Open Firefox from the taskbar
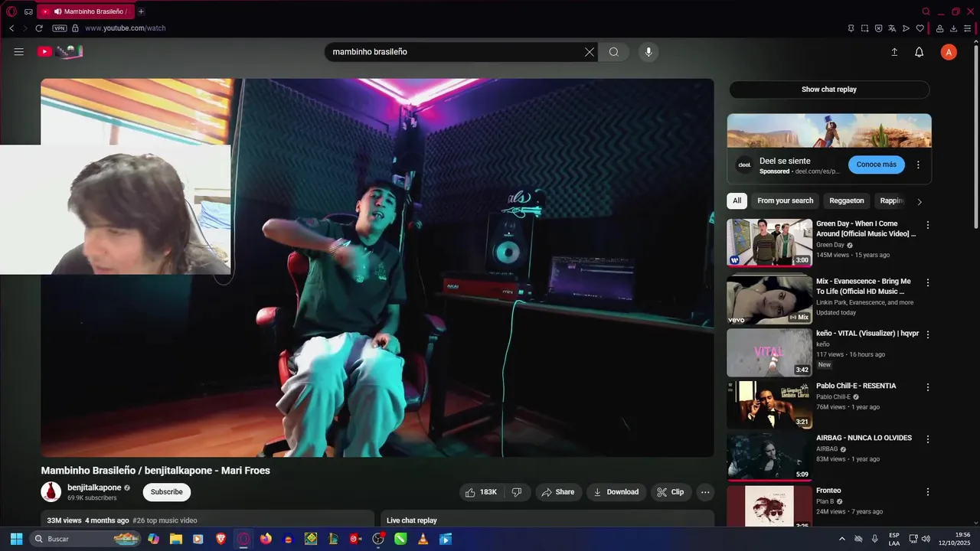Screen dimensions: 980x551 [266, 539]
